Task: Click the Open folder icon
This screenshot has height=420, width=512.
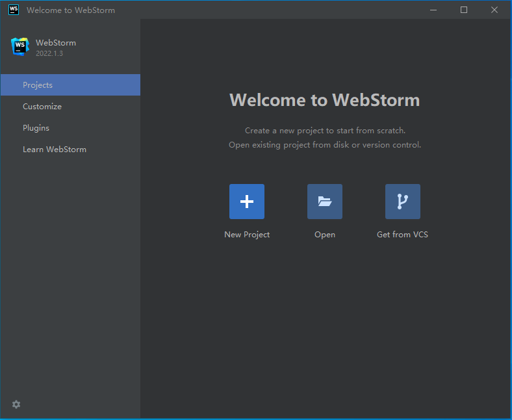Action: 325,202
